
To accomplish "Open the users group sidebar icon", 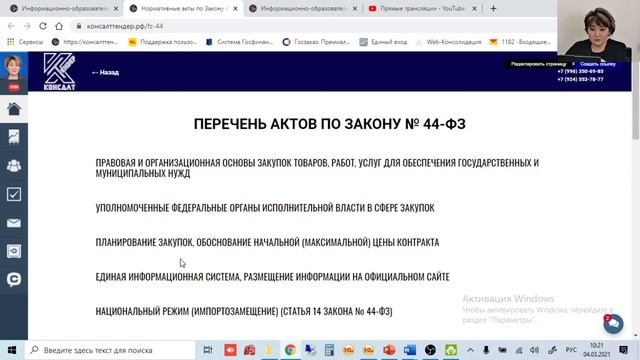I will 14,166.
